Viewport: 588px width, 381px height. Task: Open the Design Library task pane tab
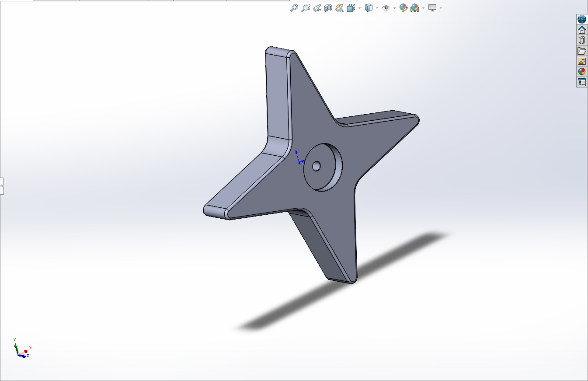point(582,40)
